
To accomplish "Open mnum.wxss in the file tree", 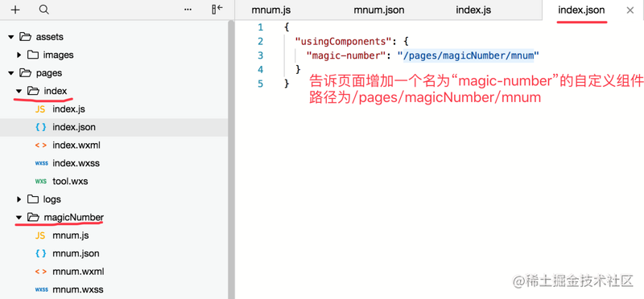I will pos(78,289).
